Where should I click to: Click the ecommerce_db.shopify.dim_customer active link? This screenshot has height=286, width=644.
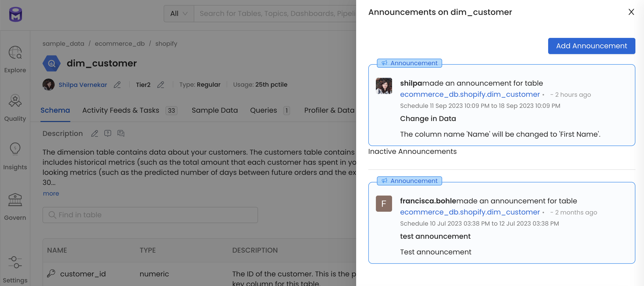pyautogui.click(x=470, y=94)
